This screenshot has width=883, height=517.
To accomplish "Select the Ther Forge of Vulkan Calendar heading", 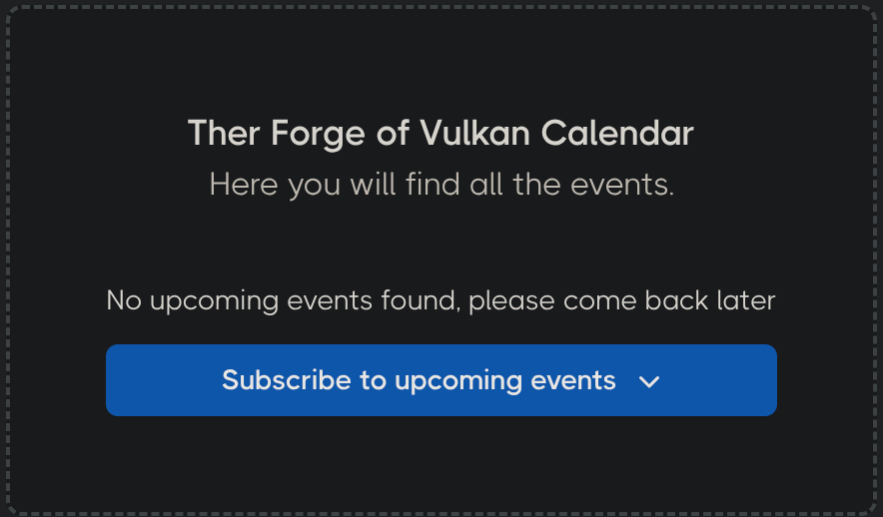I will point(440,133).
